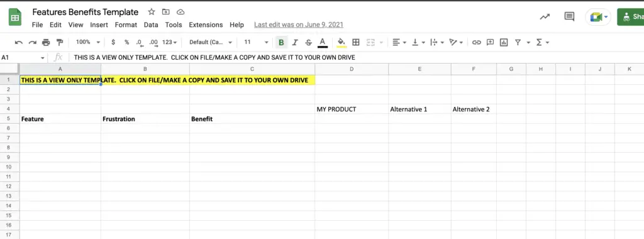Select the 'MY PRODUCT' cell
Screen dimensions: 644x239
tap(352, 109)
